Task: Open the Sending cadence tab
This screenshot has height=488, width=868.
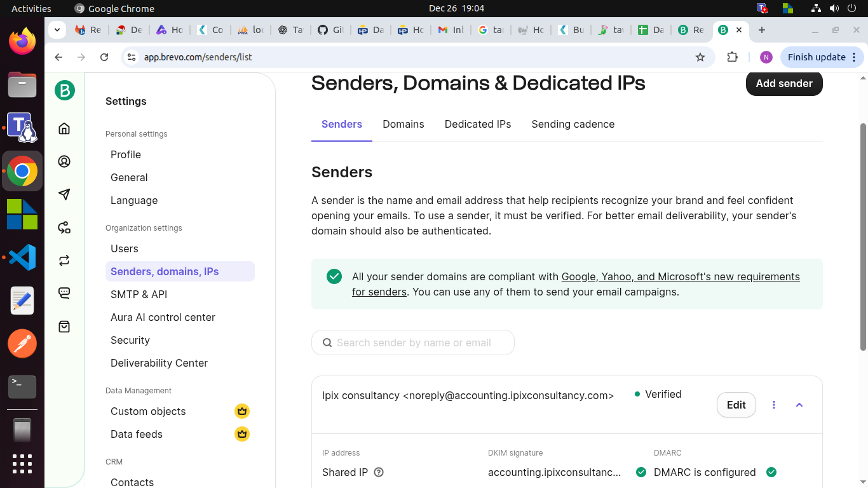Action: coord(573,125)
